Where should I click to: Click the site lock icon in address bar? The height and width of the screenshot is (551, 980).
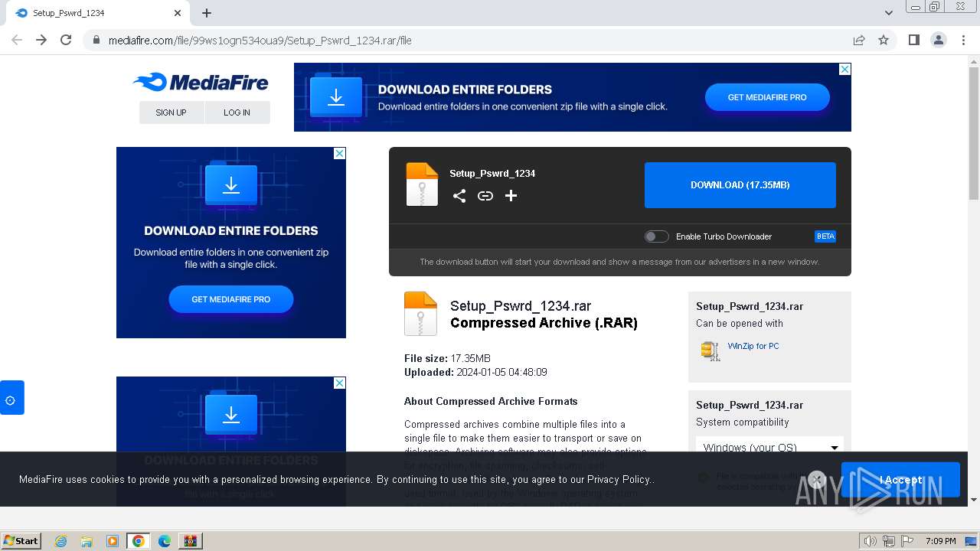[96, 40]
